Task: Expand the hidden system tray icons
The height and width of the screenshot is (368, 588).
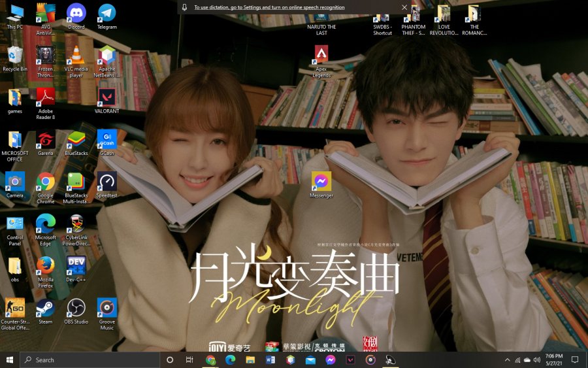Action: [507, 360]
